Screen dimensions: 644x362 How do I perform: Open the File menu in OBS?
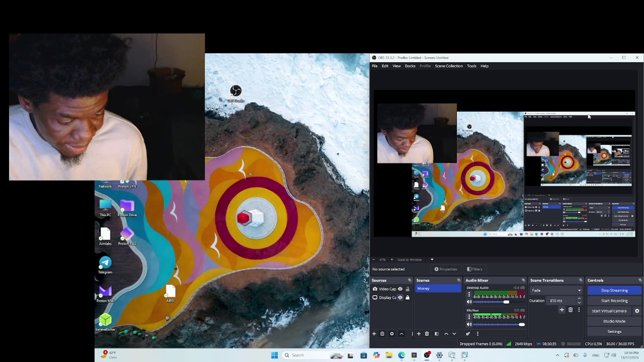(x=374, y=66)
